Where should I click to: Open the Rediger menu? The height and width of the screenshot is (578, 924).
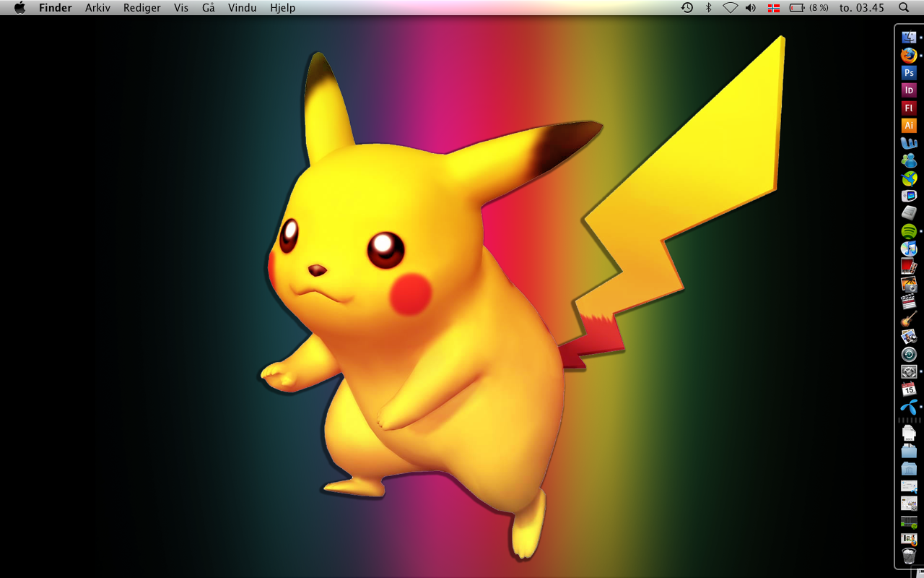142,8
